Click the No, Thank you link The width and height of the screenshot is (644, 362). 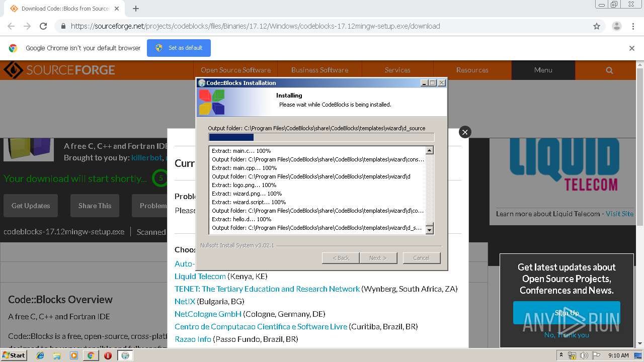(x=567, y=335)
